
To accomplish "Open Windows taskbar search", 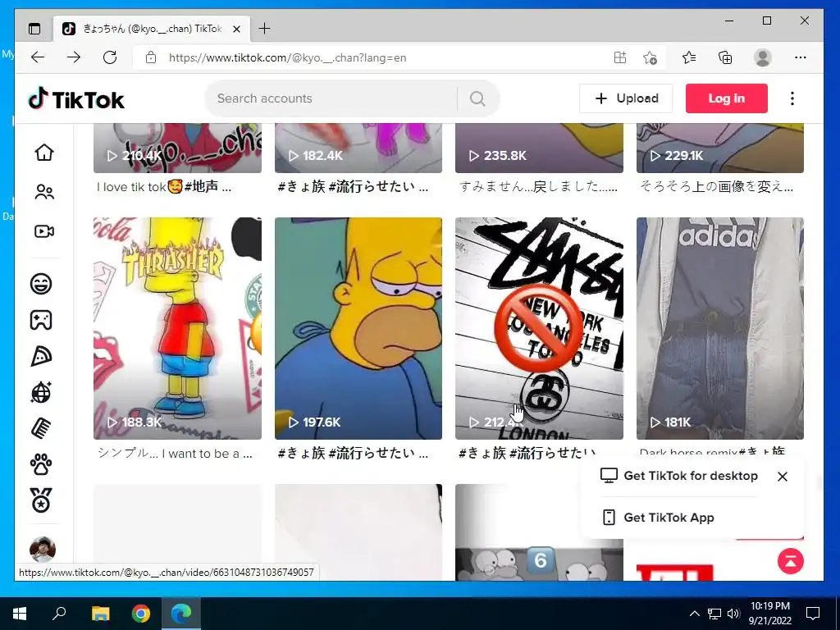I will [59, 614].
